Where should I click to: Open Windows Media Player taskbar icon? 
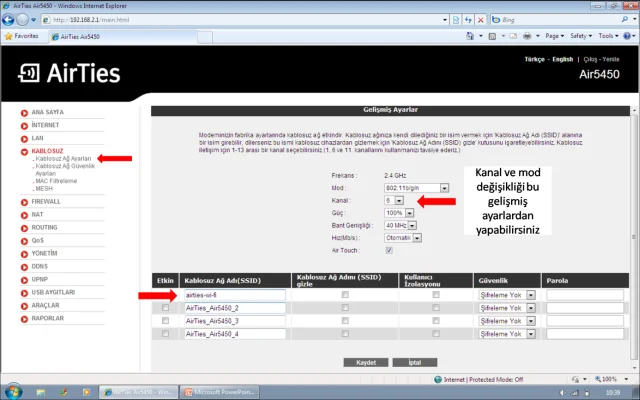(x=86, y=392)
